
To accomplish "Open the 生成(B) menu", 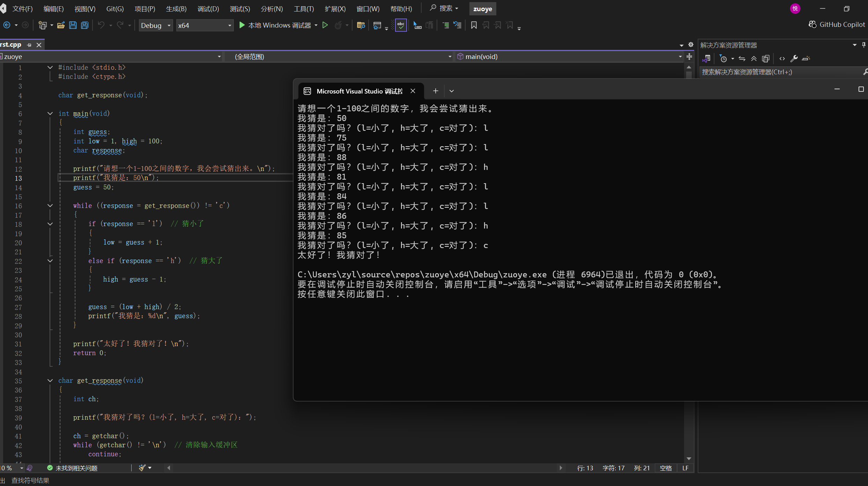I will (176, 9).
